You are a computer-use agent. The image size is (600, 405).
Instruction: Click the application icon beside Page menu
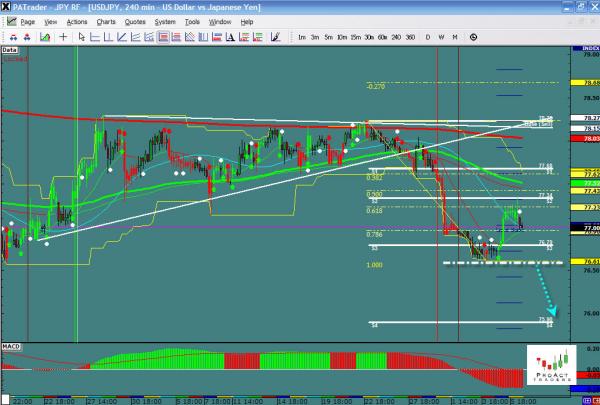coord(10,20)
